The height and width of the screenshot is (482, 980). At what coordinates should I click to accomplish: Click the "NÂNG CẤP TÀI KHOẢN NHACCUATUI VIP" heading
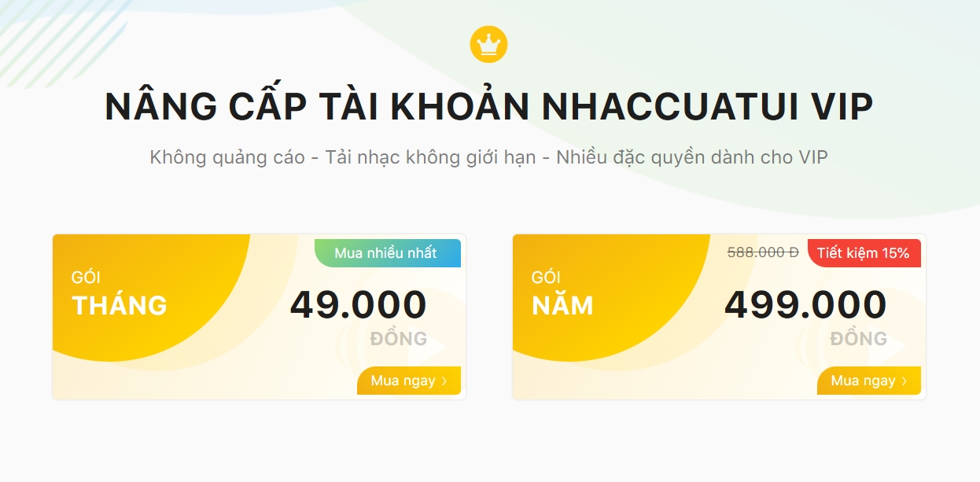(488, 107)
